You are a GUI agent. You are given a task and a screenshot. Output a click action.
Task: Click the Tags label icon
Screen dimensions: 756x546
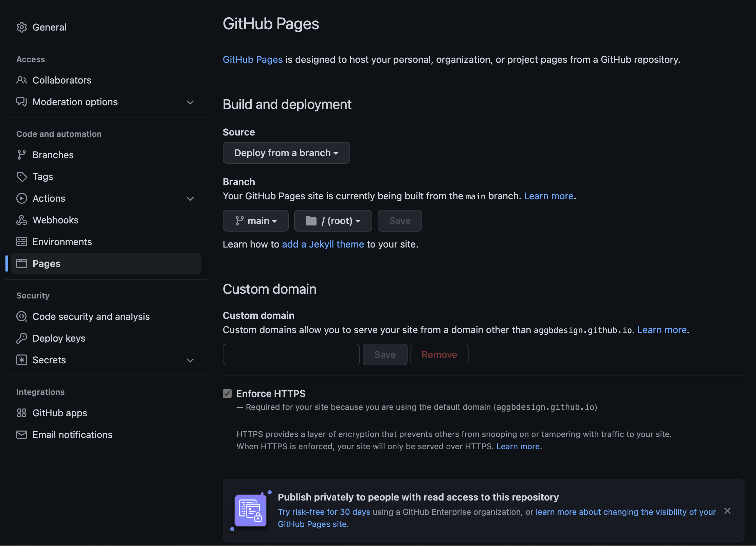[x=22, y=177]
